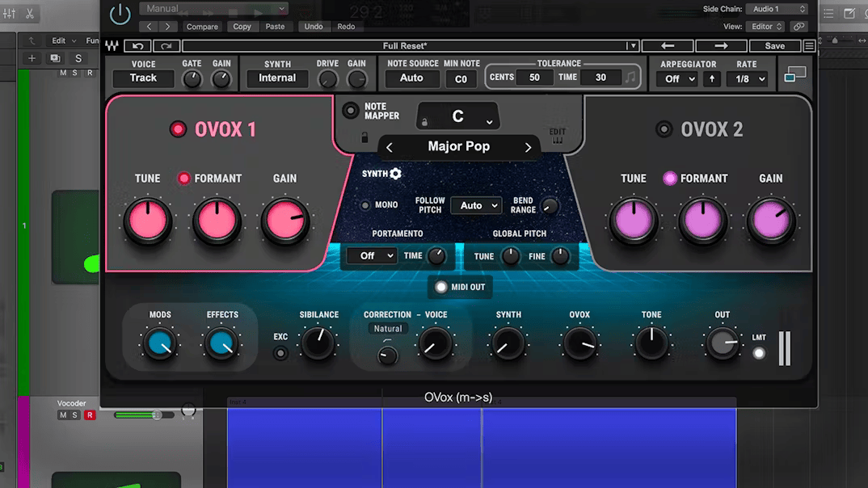Open the Full Reset preset dropdown arrow

coord(633,46)
